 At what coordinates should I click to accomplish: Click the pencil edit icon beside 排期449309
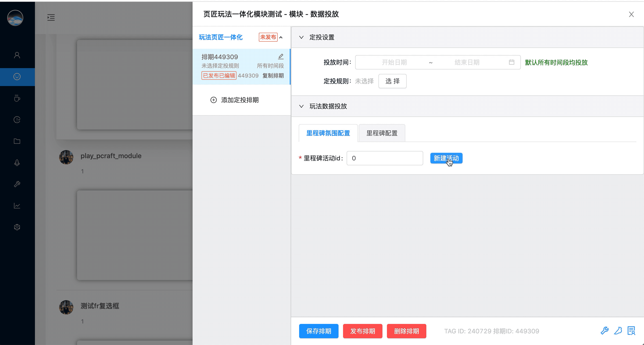pyautogui.click(x=281, y=56)
